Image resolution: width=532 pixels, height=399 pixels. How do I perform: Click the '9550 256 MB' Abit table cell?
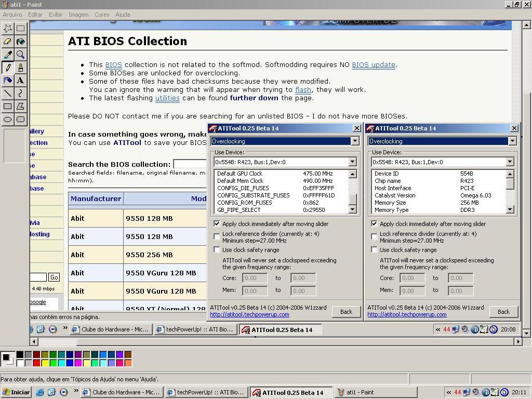pyautogui.click(x=165, y=255)
